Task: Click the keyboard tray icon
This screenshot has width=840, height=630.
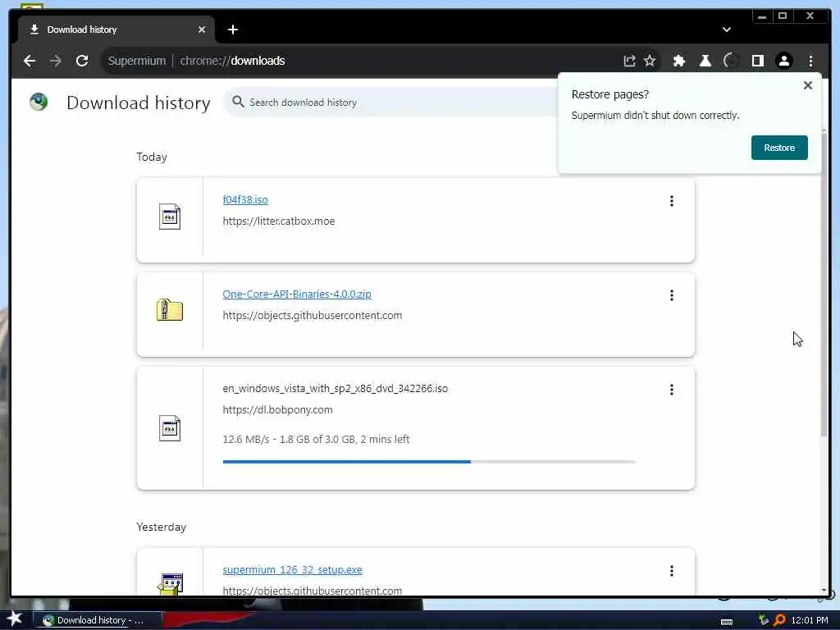Action: pyautogui.click(x=727, y=621)
